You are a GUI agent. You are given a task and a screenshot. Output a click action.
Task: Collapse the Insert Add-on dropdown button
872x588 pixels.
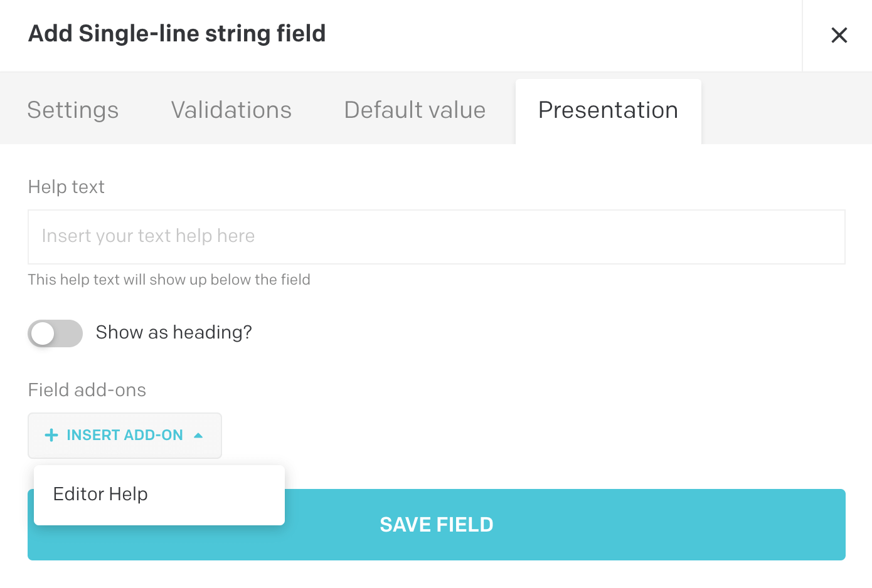[x=125, y=435]
